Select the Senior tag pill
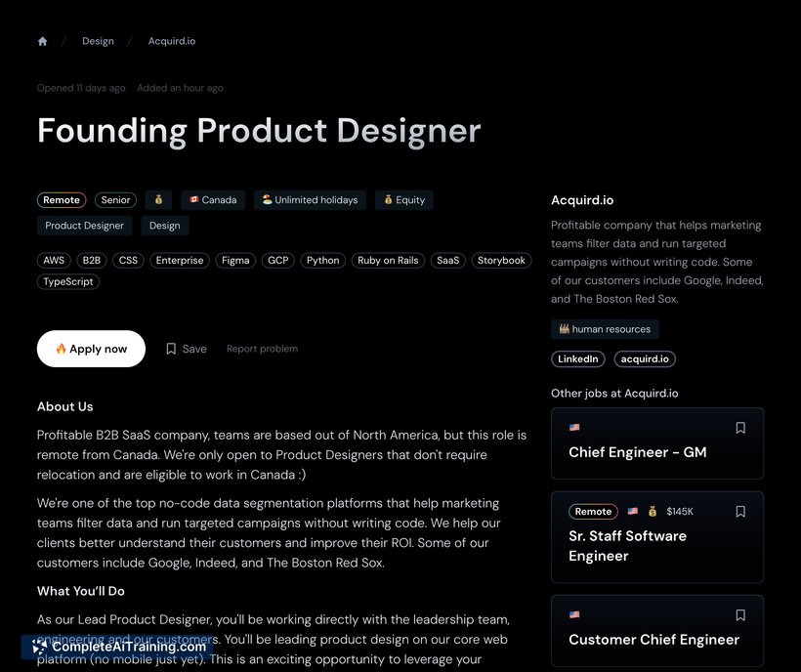Viewport: 801px width, 672px height. click(x=115, y=200)
